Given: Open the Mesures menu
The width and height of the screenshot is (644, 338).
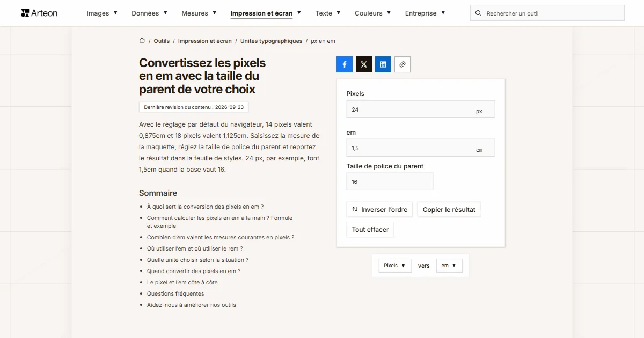Looking at the screenshot, I should click(x=199, y=13).
